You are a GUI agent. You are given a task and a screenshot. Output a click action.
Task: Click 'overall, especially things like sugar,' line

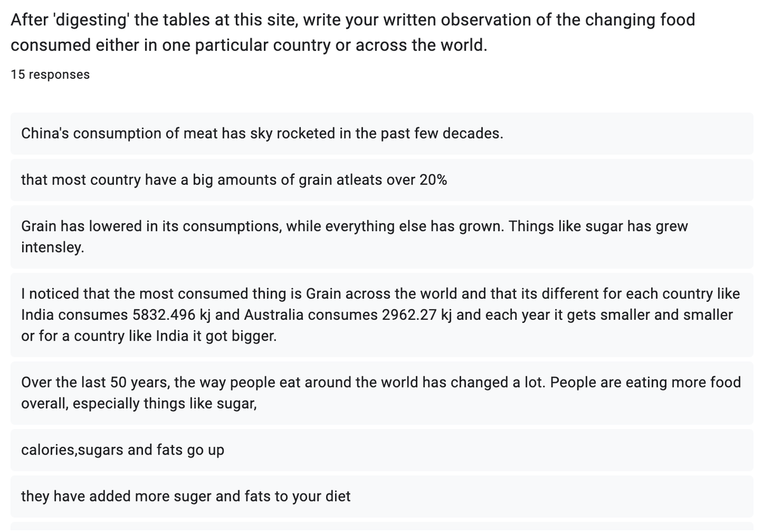click(x=139, y=404)
